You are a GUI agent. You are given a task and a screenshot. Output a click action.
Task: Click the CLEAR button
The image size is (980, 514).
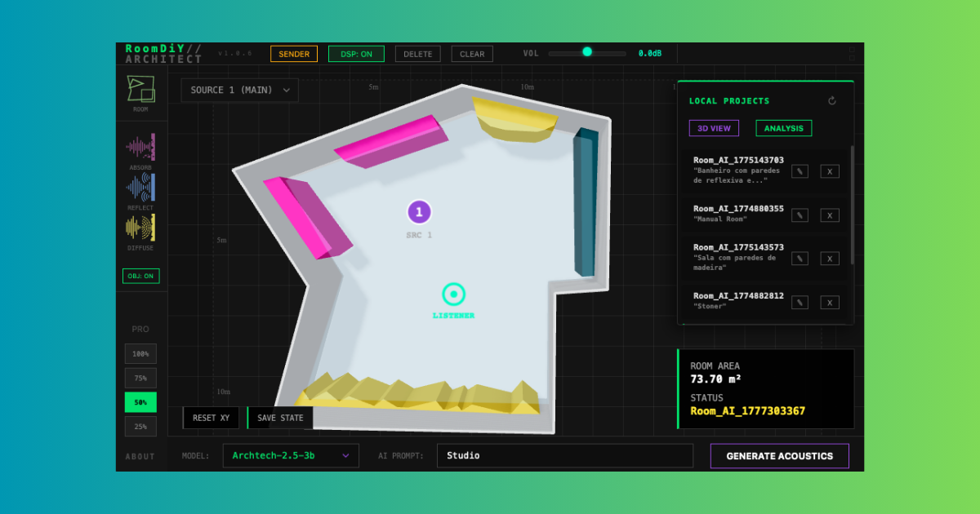coord(472,54)
